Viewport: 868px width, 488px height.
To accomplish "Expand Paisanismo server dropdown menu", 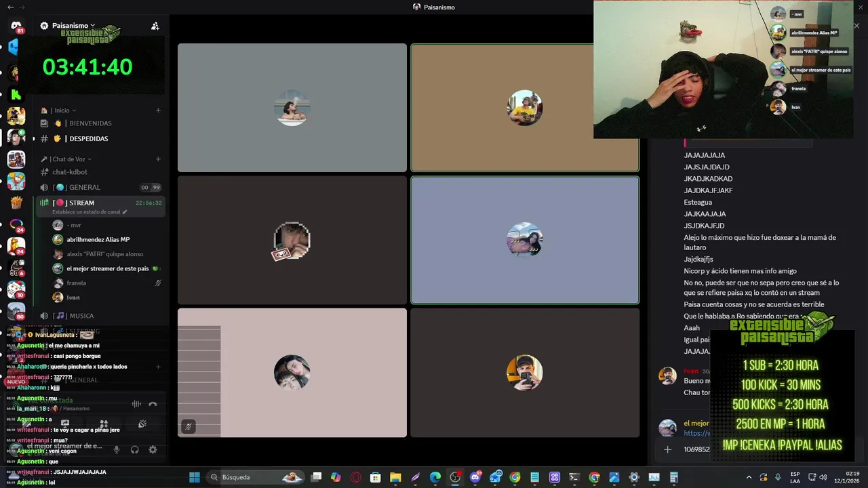I will [x=92, y=26].
